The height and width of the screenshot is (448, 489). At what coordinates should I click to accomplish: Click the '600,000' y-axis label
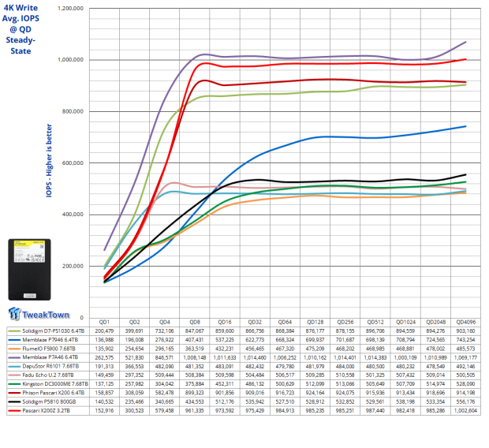(73, 162)
